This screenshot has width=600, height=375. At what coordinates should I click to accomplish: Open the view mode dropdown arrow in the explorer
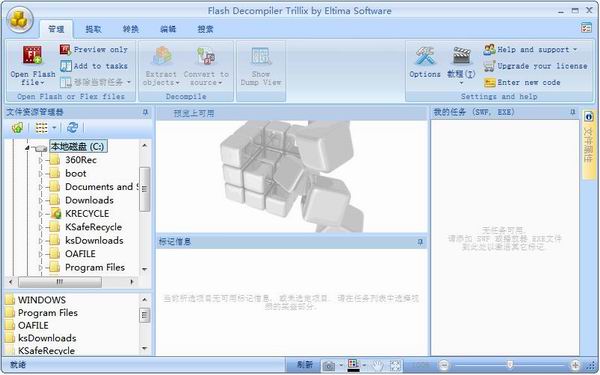coord(54,127)
